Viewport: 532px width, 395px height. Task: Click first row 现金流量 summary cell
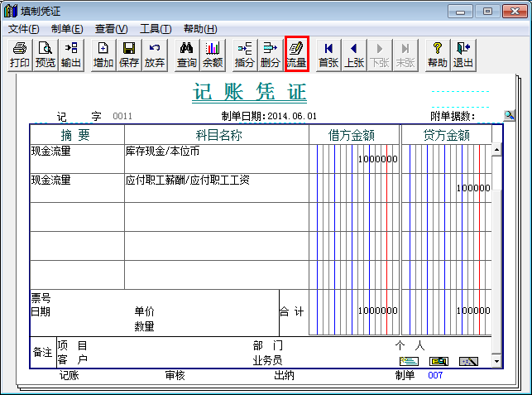(x=77, y=159)
